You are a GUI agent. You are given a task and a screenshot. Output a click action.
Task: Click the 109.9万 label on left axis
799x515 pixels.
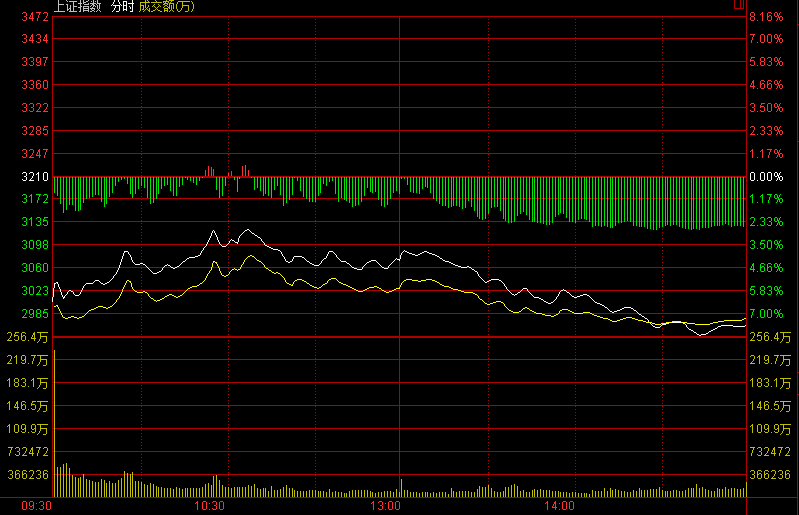click(30, 429)
